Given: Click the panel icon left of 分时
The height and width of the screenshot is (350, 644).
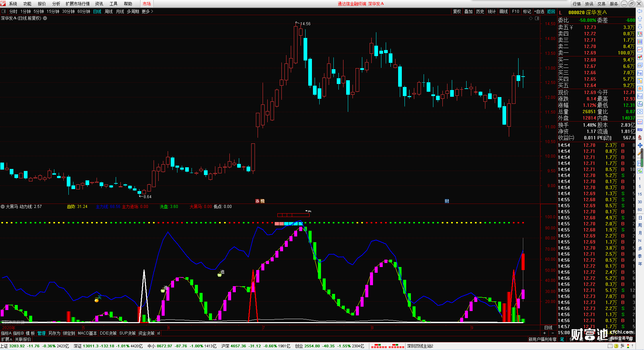Looking at the screenshot, I should click(x=4, y=11).
